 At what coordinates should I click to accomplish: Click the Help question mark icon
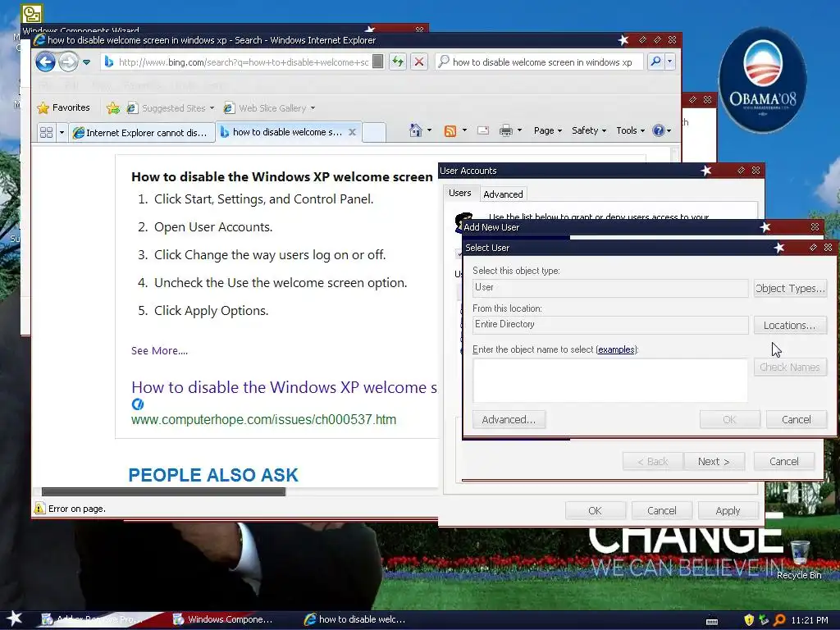[659, 130]
